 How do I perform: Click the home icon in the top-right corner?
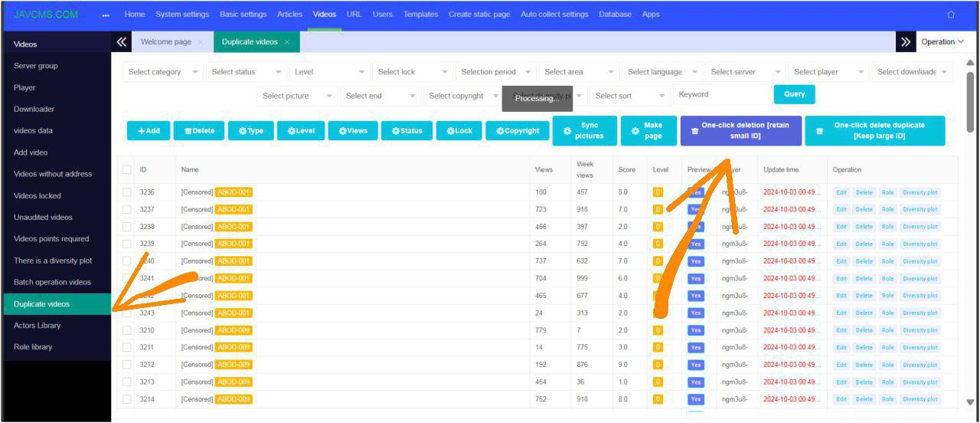pyautogui.click(x=951, y=15)
